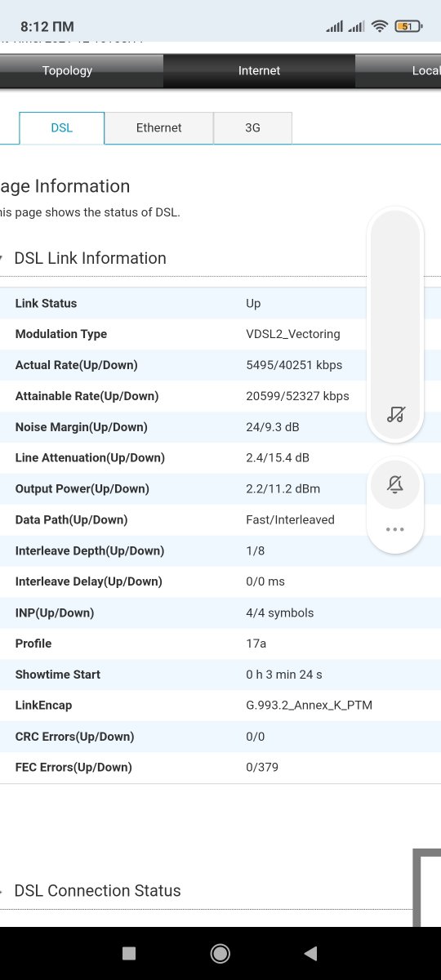Tap the Android back triangle button
The width and height of the screenshot is (441, 980).
coord(310,953)
